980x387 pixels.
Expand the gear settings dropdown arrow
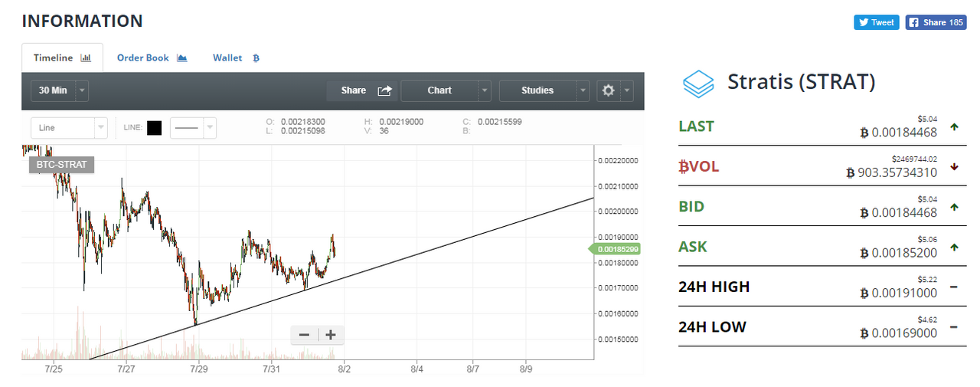(627, 90)
